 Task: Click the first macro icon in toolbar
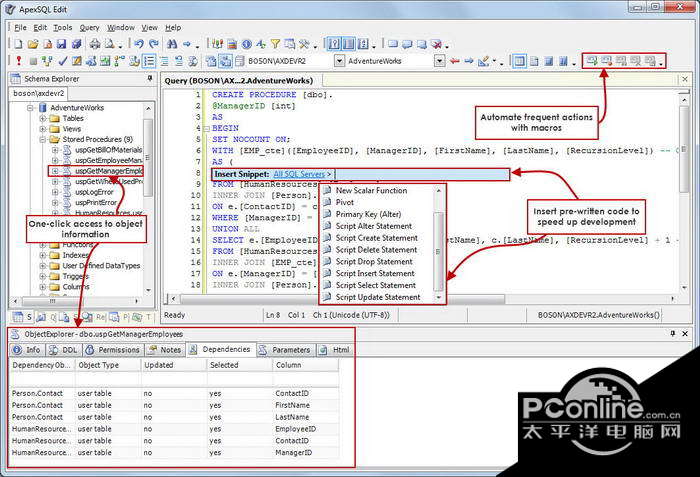pos(593,62)
